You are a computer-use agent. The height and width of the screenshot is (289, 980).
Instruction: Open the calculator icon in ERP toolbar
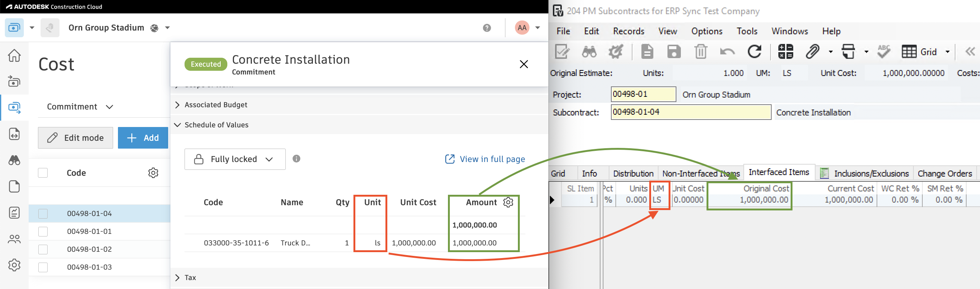[x=785, y=52]
